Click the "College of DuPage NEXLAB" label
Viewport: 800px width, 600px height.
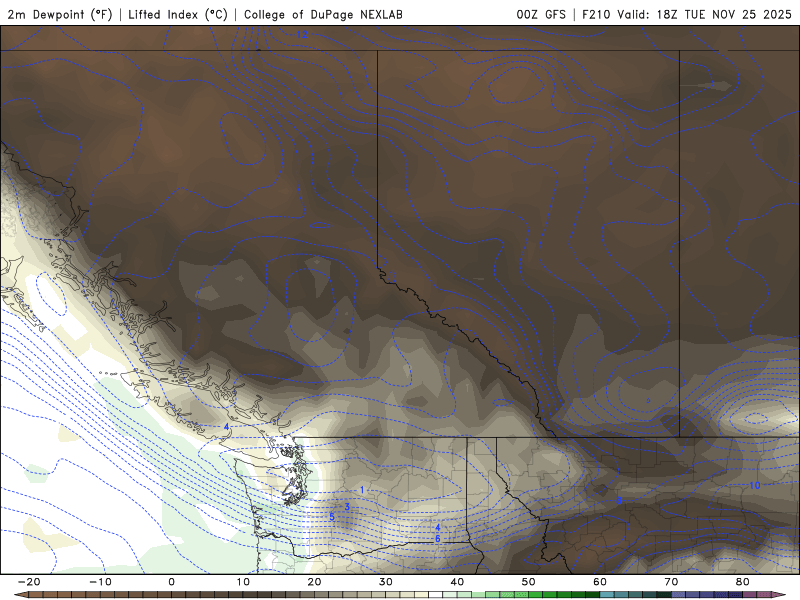click(x=323, y=14)
